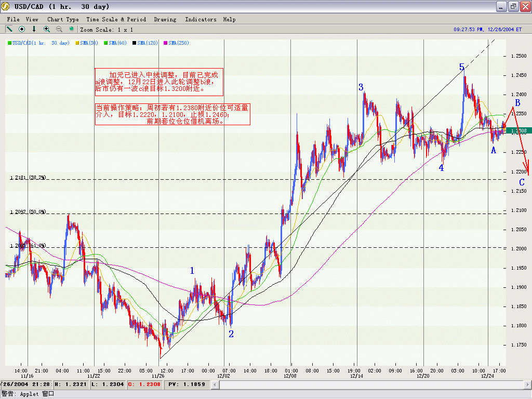The width and height of the screenshot is (532, 399).
Task: Click the horizontal scrollbar right arrow
Action: (527, 385)
